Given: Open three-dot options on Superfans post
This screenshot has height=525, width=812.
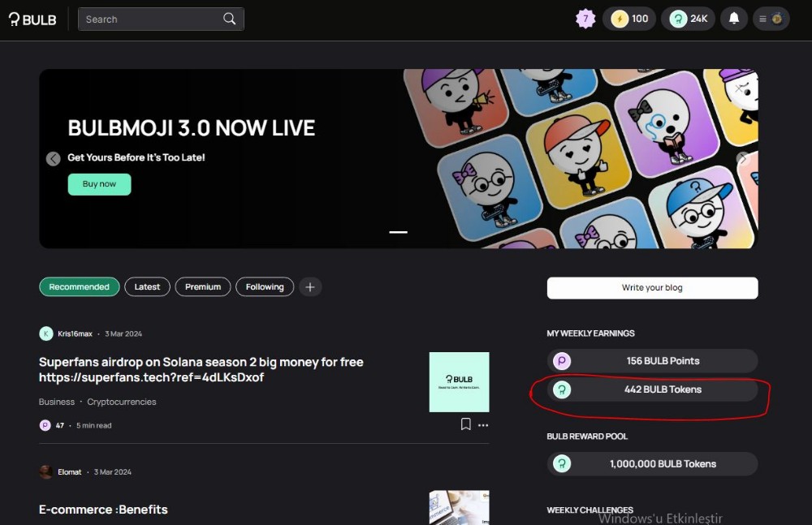Looking at the screenshot, I should 483,425.
